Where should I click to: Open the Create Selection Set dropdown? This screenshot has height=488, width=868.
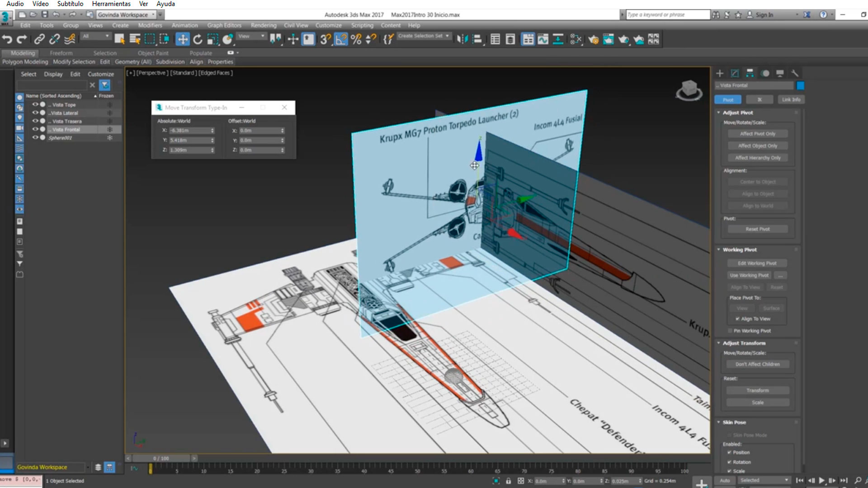click(424, 36)
